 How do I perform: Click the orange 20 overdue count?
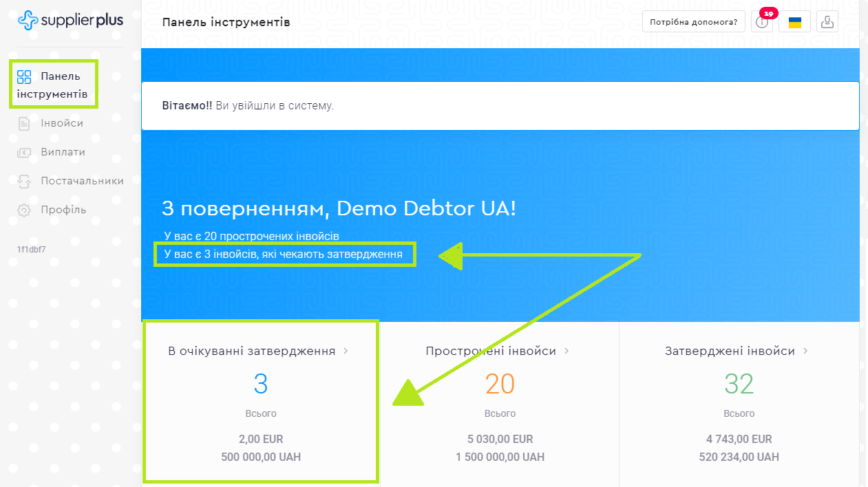click(x=500, y=384)
